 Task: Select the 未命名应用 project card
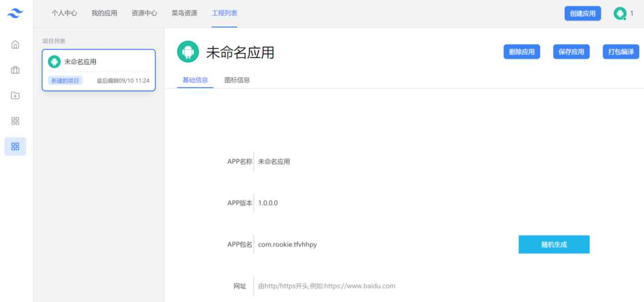[98, 70]
